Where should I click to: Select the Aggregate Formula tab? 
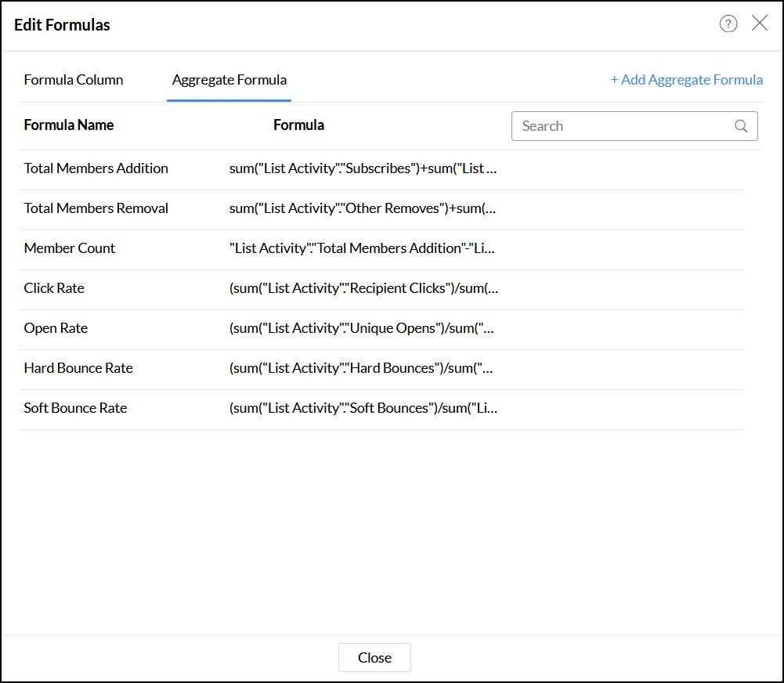pos(229,80)
